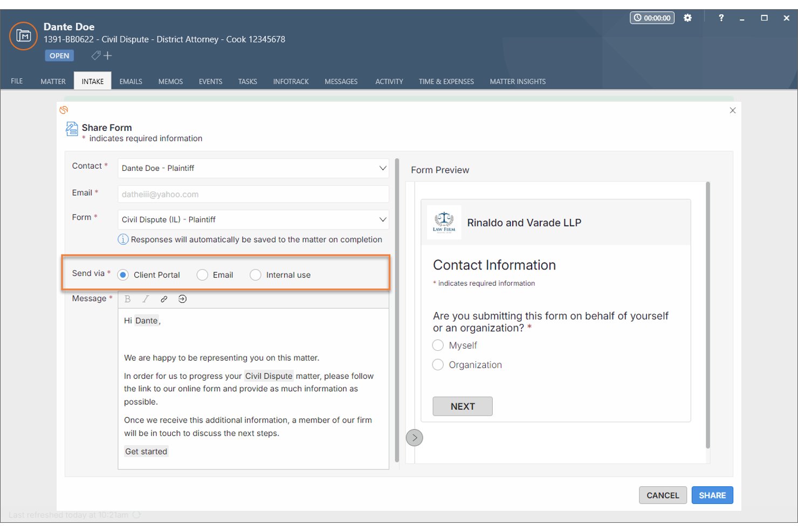Switch to the Matter tab

click(x=53, y=81)
